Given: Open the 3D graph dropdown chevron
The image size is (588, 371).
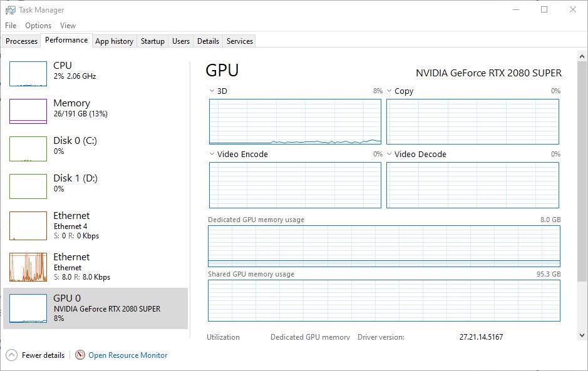Looking at the screenshot, I should coord(210,91).
